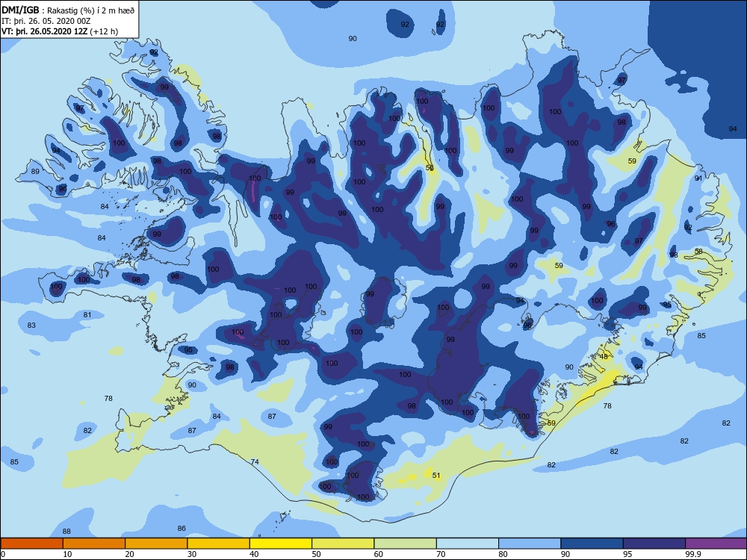The image size is (747, 560).
Task: Click the dark blue 90–95 legend swatch
Action: [592, 544]
